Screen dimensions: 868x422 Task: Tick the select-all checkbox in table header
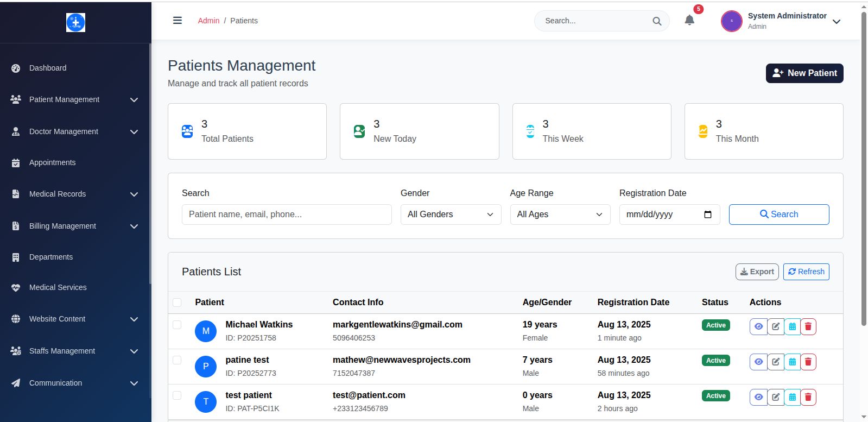(177, 303)
